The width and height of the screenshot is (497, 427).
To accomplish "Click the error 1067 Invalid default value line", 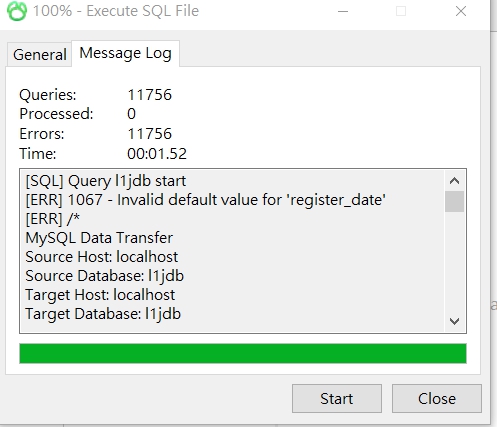I will click(x=206, y=200).
